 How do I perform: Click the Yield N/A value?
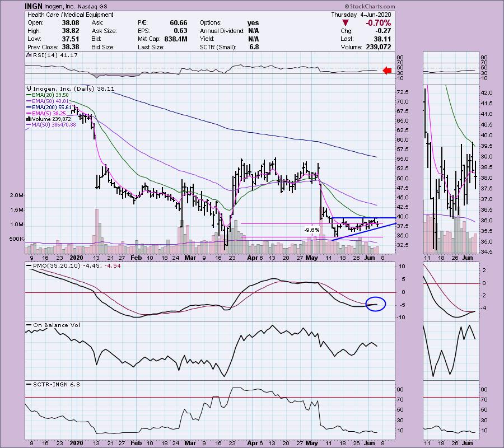tap(253, 39)
